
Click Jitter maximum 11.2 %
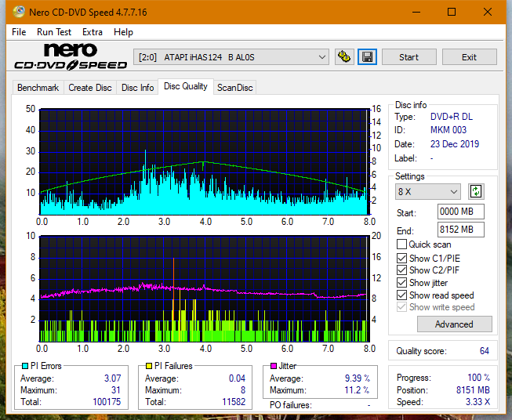coord(357,390)
